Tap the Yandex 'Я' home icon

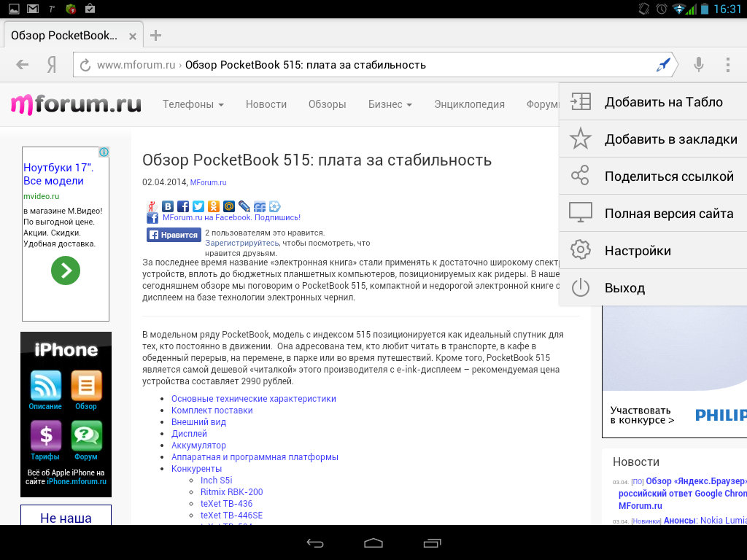click(52, 65)
